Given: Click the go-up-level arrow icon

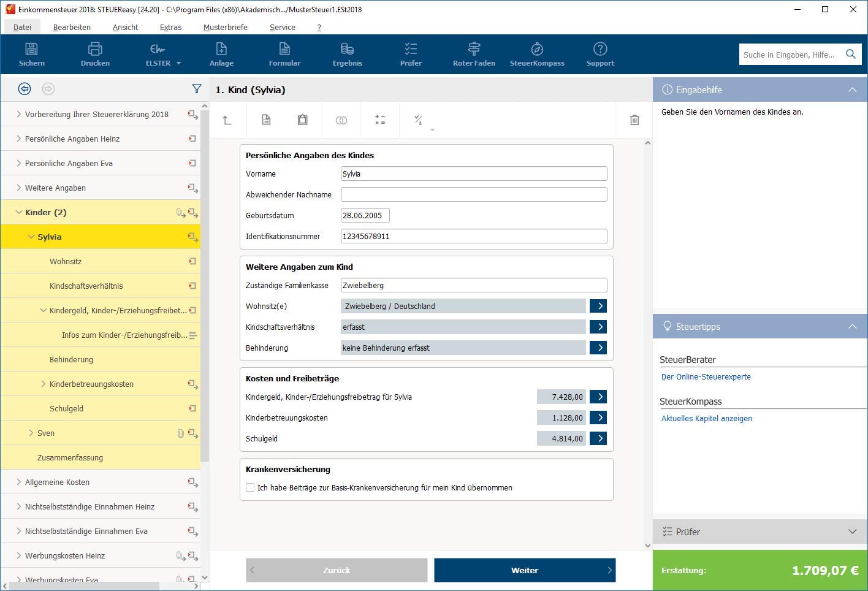Looking at the screenshot, I should point(227,120).
